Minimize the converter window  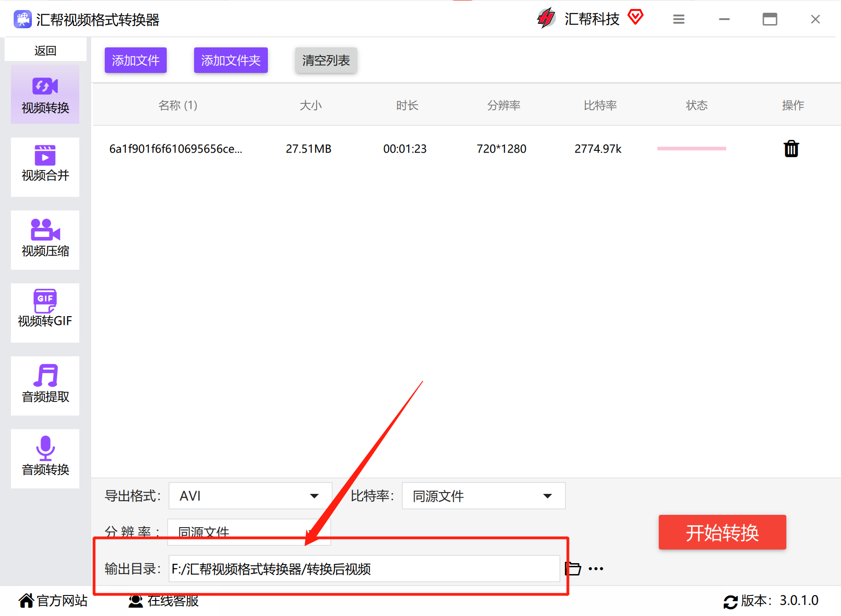click(724, 19)
